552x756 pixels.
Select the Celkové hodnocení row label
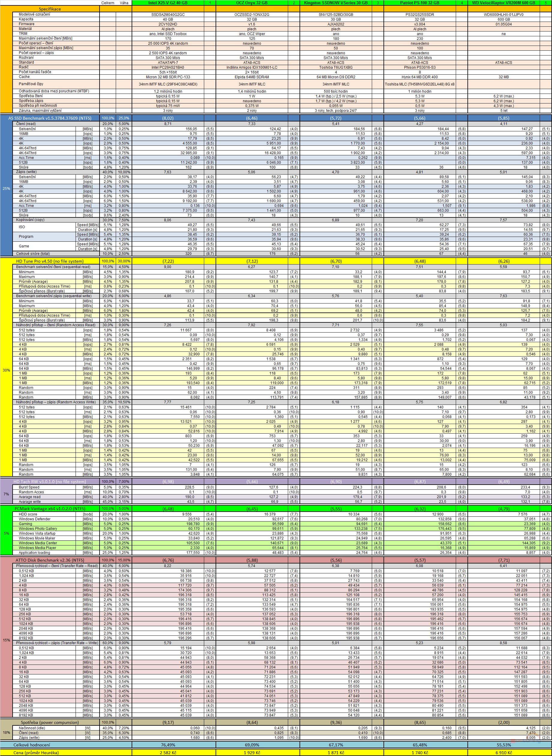point(32,745)
